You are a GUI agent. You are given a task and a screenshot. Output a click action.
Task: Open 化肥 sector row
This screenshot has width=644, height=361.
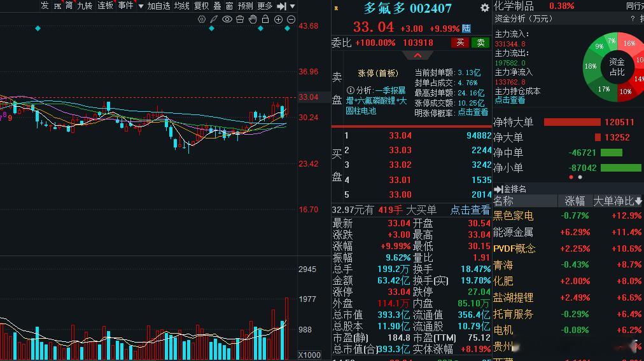(568, 281)
